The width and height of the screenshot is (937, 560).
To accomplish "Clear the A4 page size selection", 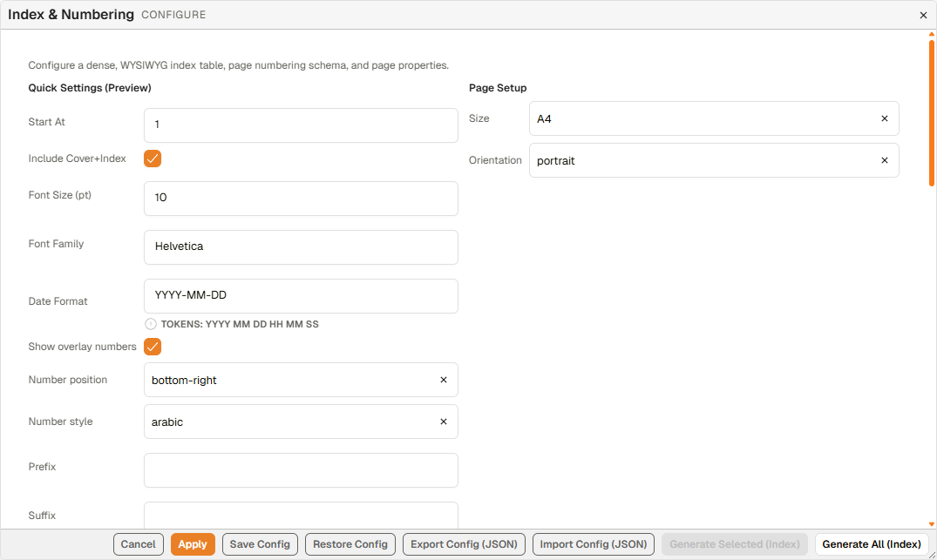I will (x=884, y=118).
